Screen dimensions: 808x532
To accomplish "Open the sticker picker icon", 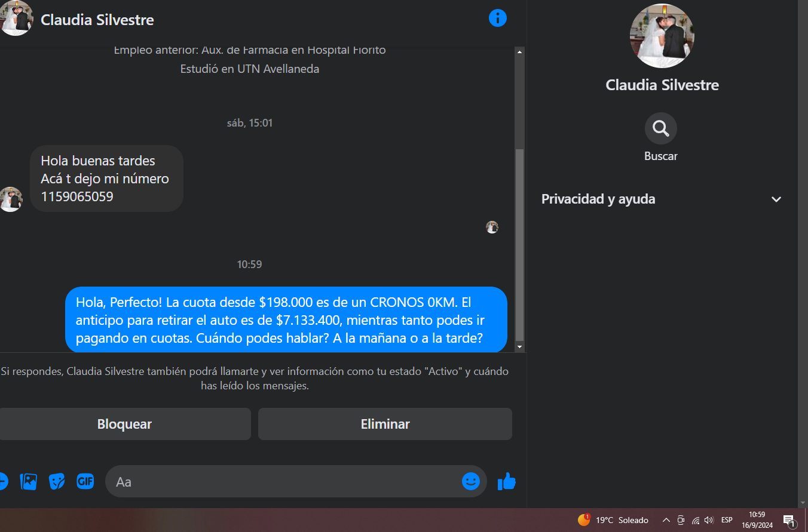I will tap(57, 481).
